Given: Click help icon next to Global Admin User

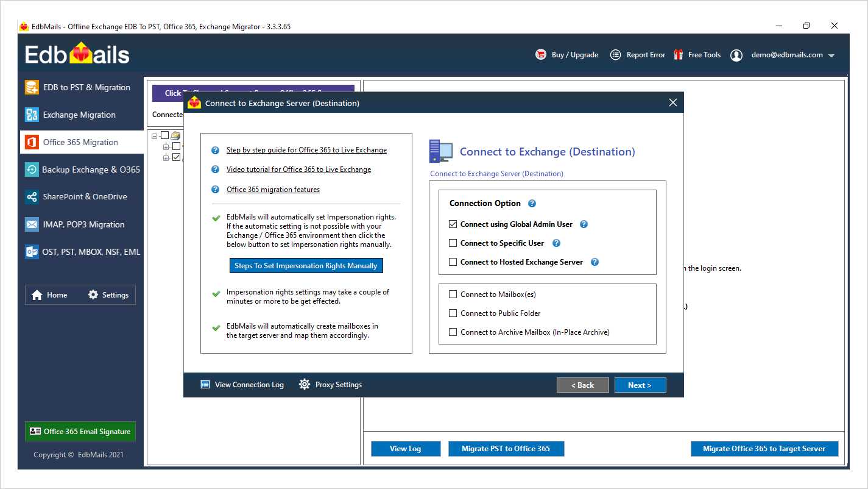Looking at the screenshot, I should (x=584, y=224).
